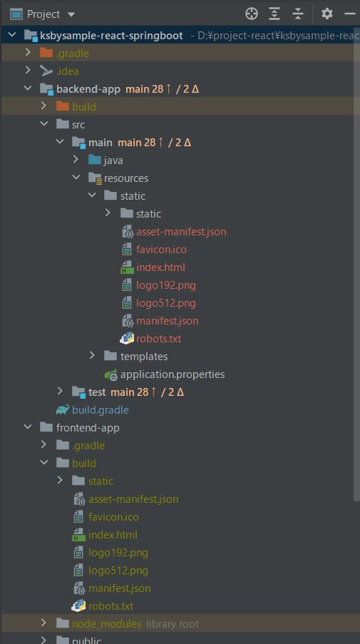The width and height of the screenshot is (360, 644).
Task: Select red favicon.ico image icon under resources
Action: point(127,250)
